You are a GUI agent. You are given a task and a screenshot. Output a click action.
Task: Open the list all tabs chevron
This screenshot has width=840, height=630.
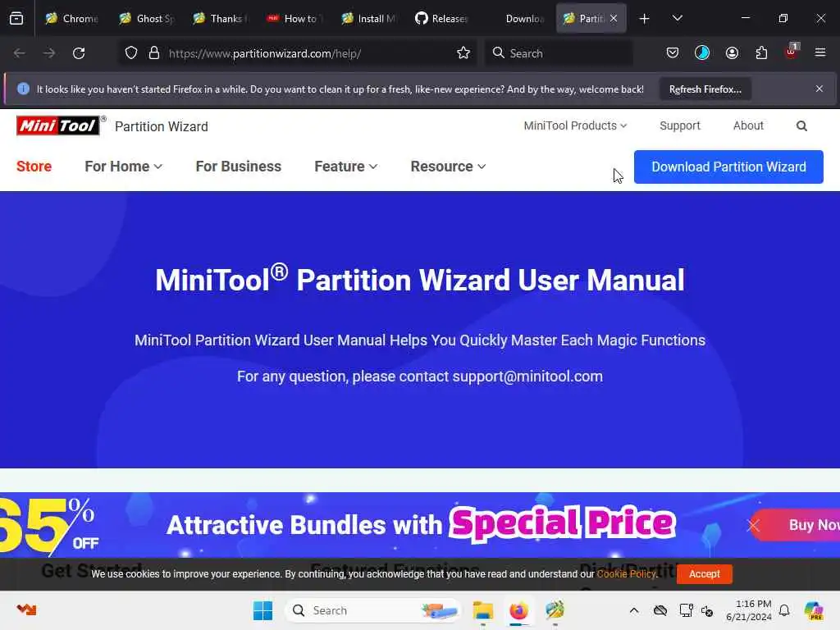click(678, 18)
